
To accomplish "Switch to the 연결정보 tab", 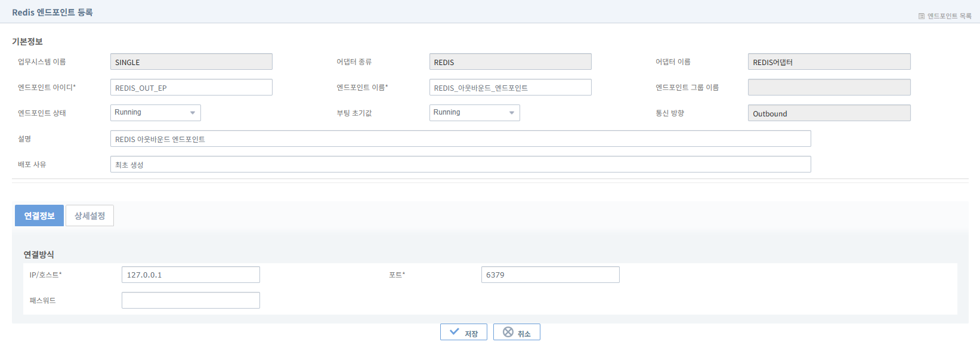I will pyautogui.click(x=39, y=215).
